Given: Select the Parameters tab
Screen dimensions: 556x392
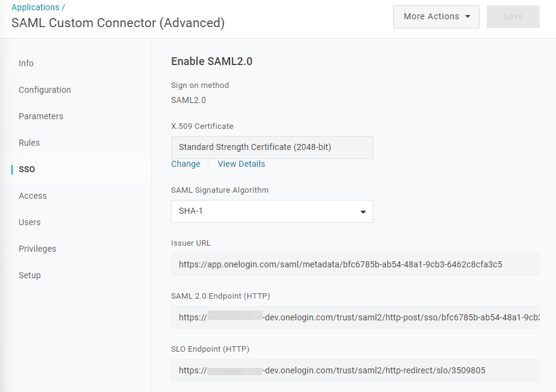Looking at the screenshot, I should (41, 116).
